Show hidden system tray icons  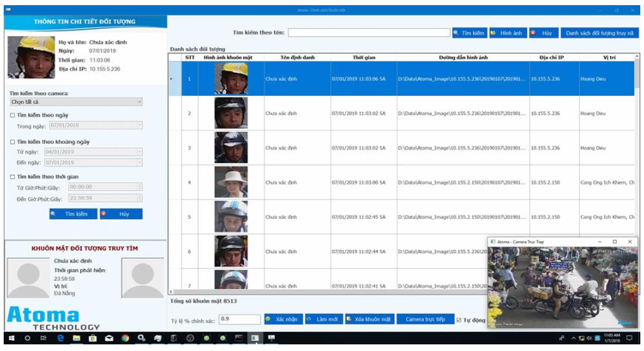click(573, 338)
